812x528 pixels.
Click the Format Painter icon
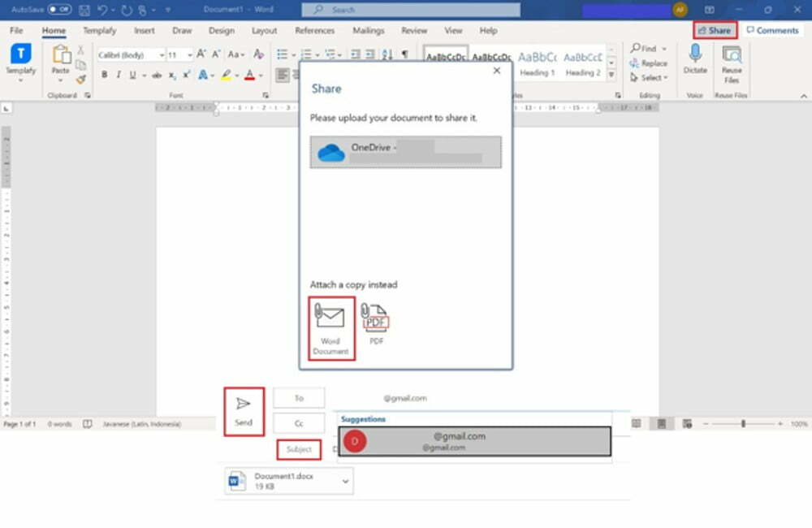(80, 79)
